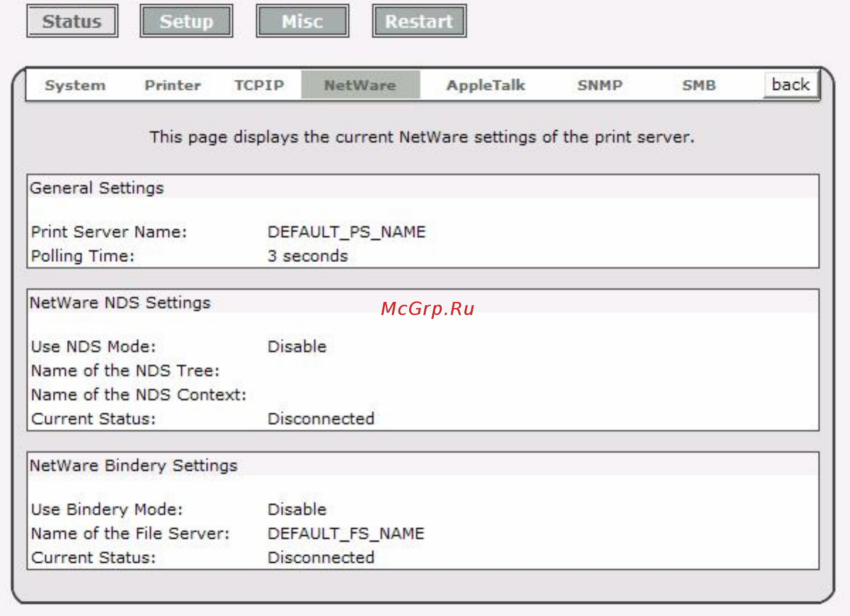Image resolution: width=850 pixels, height=616 pixels.
Task: Click the page description sentence about NetWare settings
Action: pyautogui.click(x=422, y=137)
